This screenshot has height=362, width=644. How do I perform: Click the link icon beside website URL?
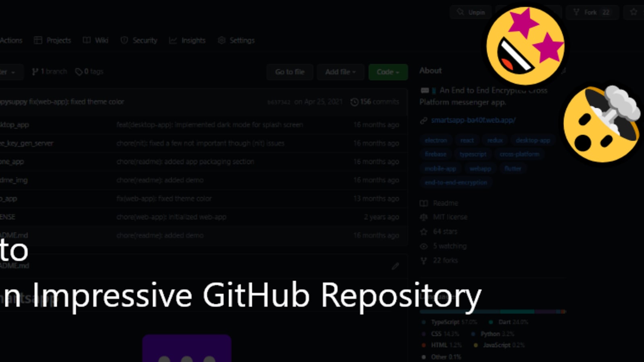click(x=423, y=120)
